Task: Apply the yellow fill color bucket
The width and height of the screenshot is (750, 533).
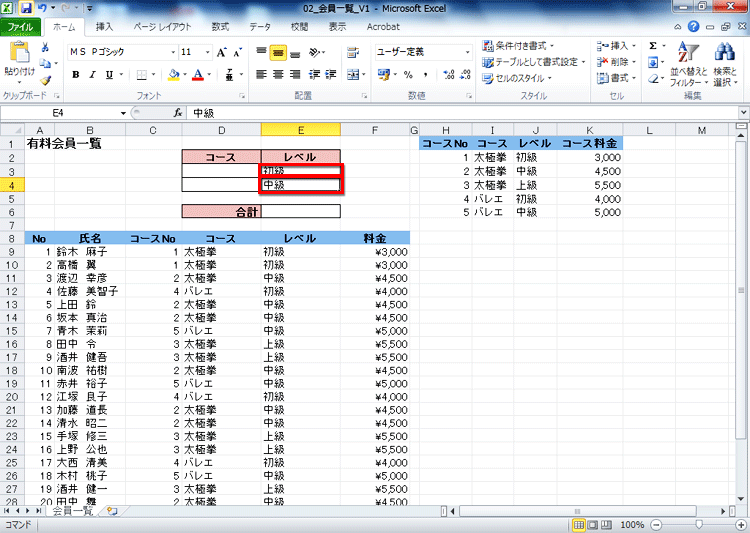Action: point(174,75)
